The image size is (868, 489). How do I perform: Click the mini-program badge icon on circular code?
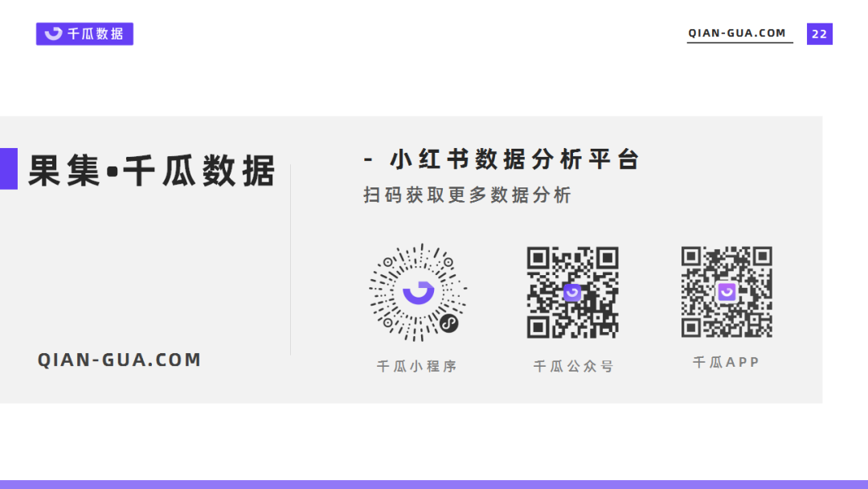point(449,323)
